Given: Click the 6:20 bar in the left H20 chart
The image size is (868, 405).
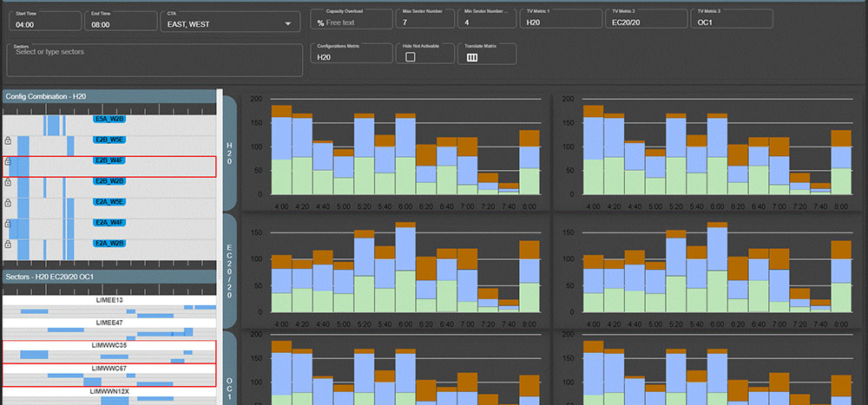Looking at the screenshot, I should pos(425,169).
